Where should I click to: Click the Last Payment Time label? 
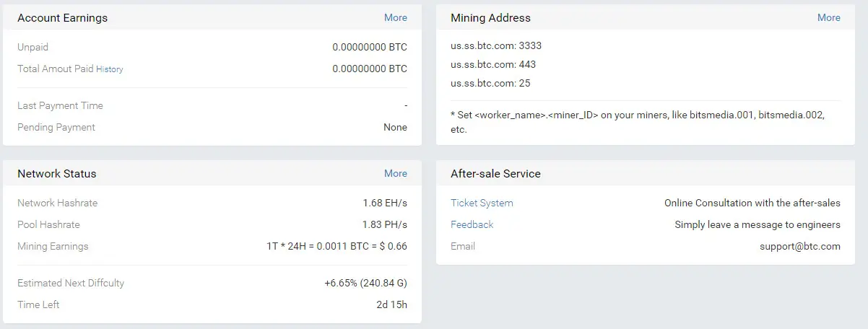click(60, 105)
